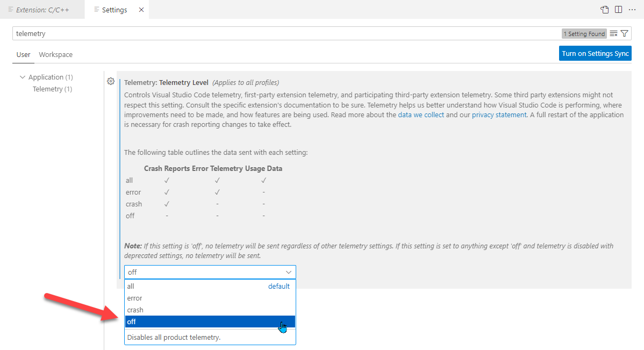Clear the settings search input
Viewport: 644px width, 350px height.
(x=613, y=34)
